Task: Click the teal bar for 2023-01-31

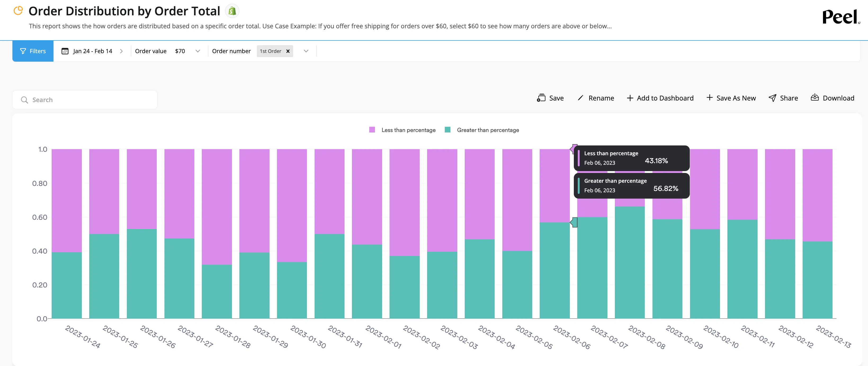Action: coord(330,276)
